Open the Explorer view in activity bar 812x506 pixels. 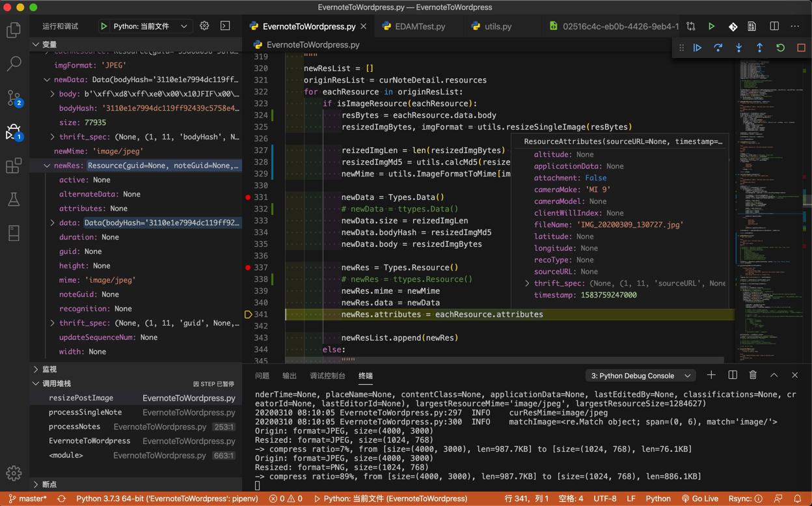(x=14, y=30)
